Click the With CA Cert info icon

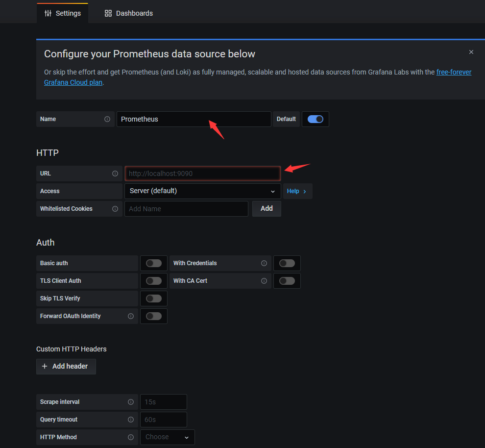tap(264, 281)
